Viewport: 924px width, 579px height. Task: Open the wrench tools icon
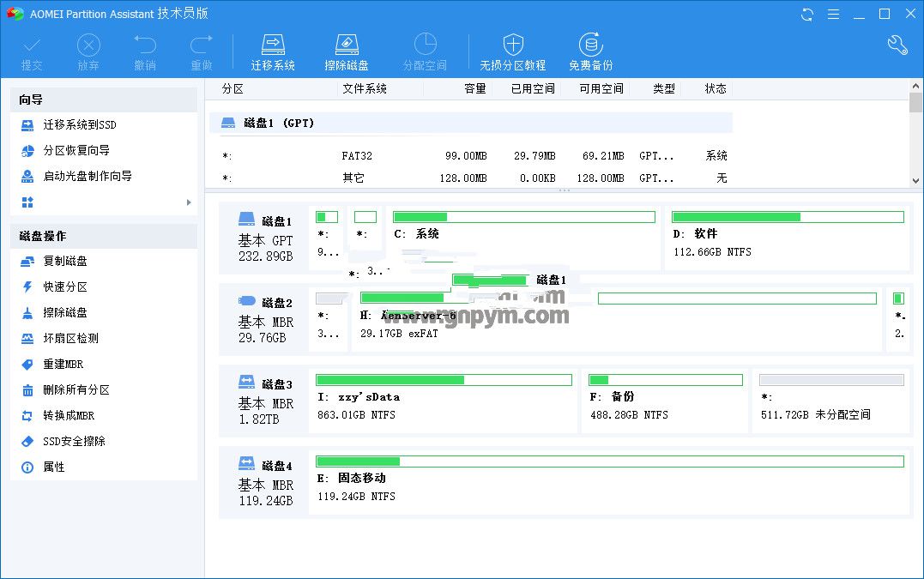897,45
